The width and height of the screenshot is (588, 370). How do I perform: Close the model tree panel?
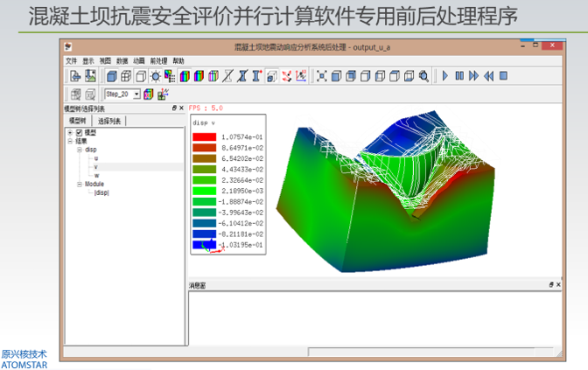pyautogui.click(x=181, y=108)
